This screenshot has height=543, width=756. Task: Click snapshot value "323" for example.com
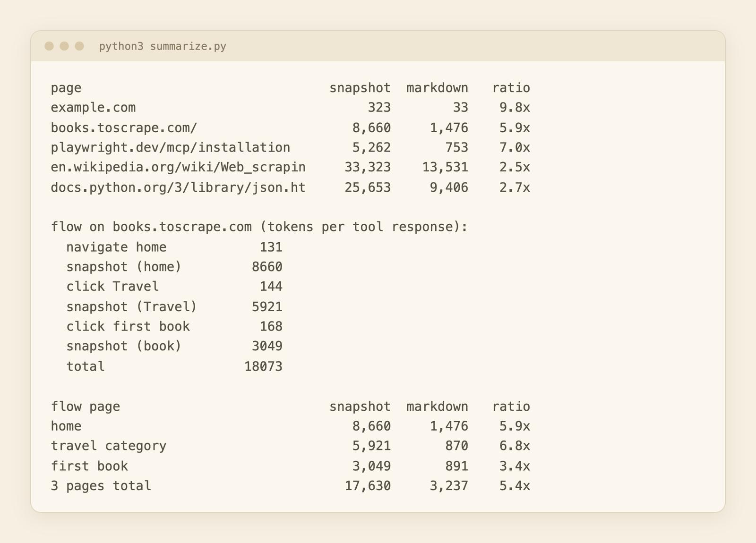click(x=379, y=108)
